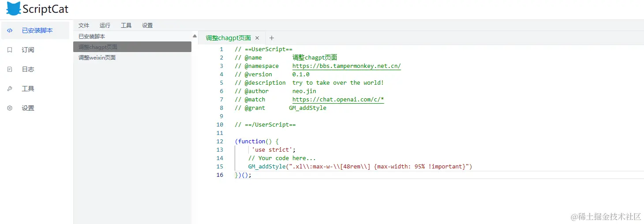Click the ScriptCat cat logo

[14, 9]
